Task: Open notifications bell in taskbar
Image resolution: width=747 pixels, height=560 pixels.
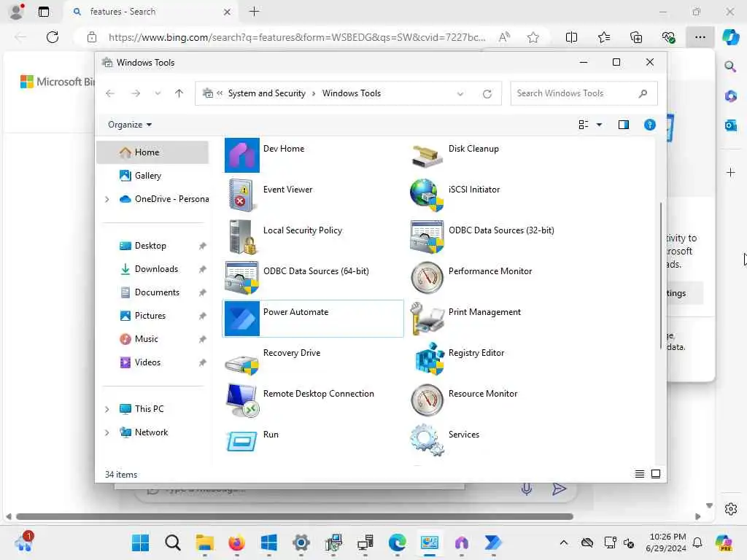Action: pos(697,542)
